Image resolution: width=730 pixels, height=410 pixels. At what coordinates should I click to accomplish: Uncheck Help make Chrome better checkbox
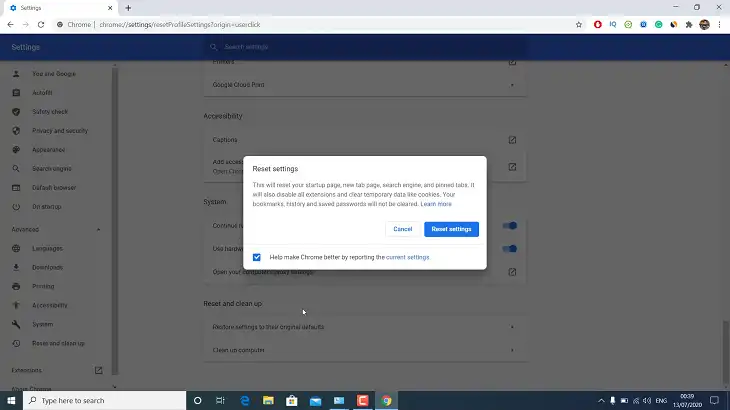(257, 257)
